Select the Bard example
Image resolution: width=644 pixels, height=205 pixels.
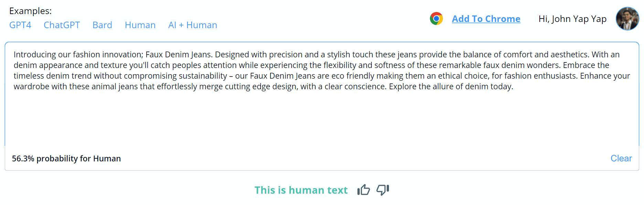[102, 25]
